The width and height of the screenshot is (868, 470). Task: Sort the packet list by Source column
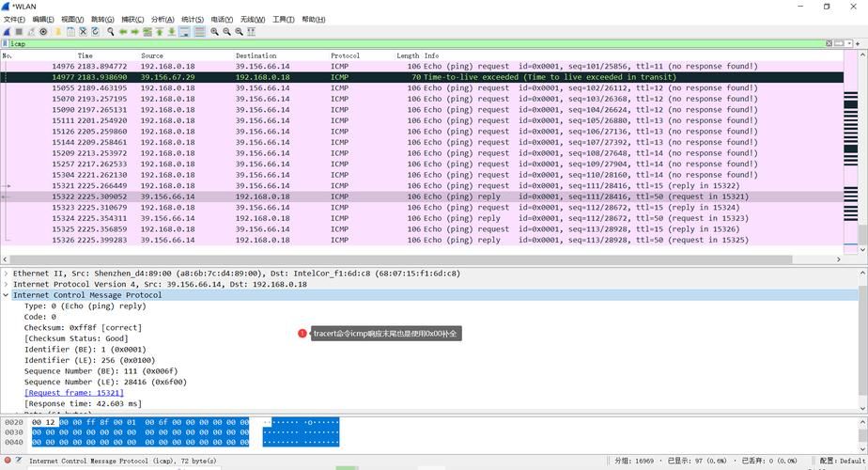[x=151, y=55]
